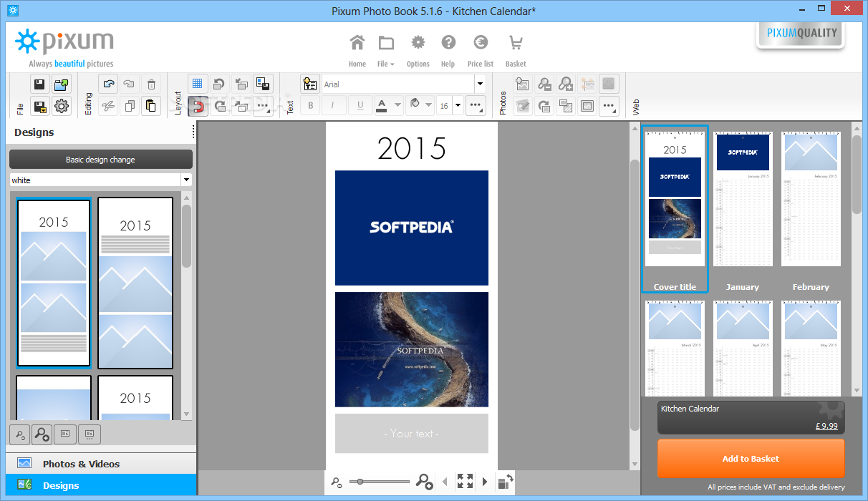Open the settings gear in File group

pyautogui.click(x=62, y=106)
